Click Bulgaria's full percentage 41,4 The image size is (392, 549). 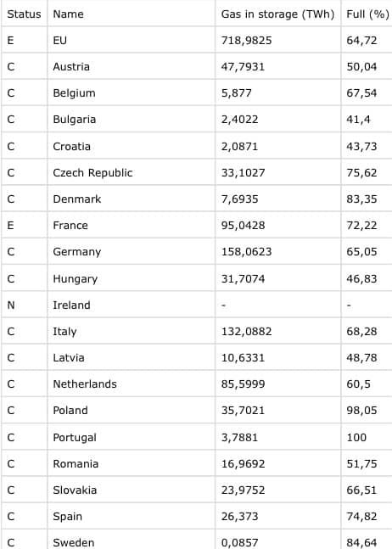358,120
